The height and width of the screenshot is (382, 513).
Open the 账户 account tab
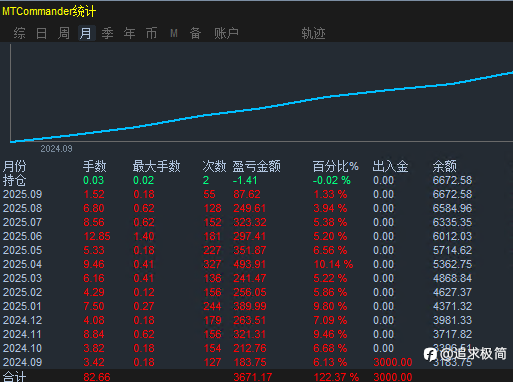[x=226, y=33]
